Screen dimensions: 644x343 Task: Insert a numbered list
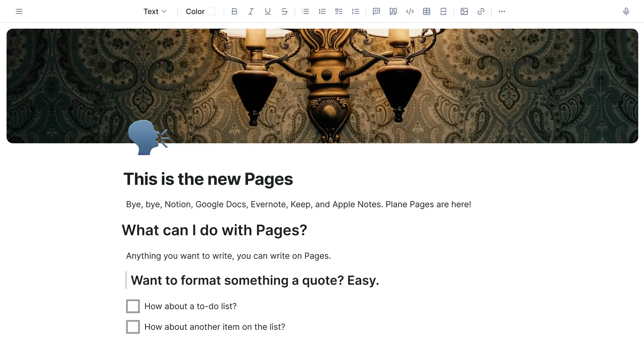[x=322, y=11]
